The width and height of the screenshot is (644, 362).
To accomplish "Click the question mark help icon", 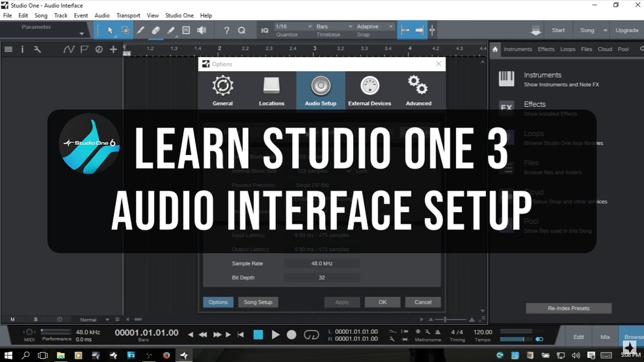I will [x=226, y=30].
